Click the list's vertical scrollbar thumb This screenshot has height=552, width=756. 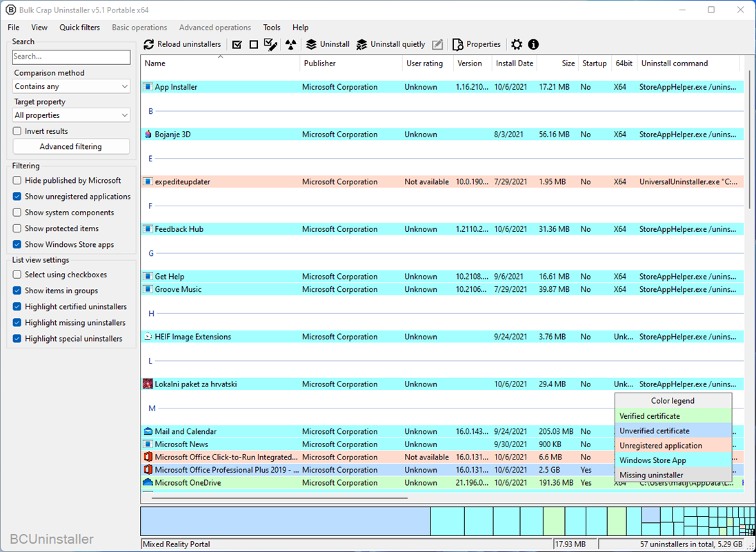pos(750,140)
